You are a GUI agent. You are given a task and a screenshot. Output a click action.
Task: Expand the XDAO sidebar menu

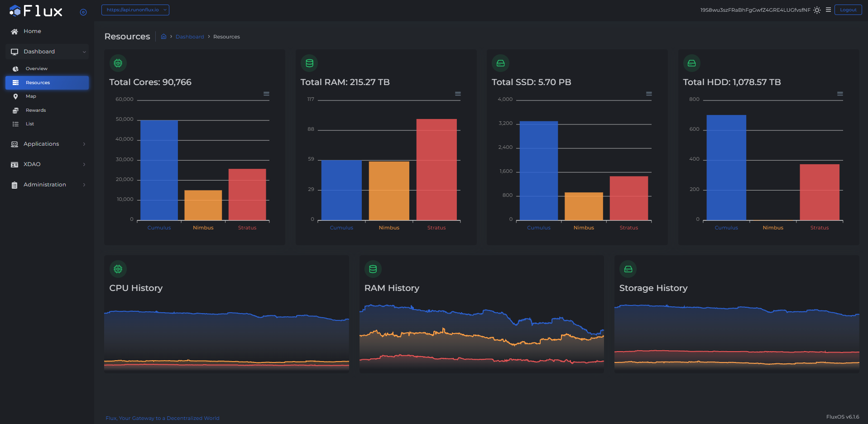(47, 164)
